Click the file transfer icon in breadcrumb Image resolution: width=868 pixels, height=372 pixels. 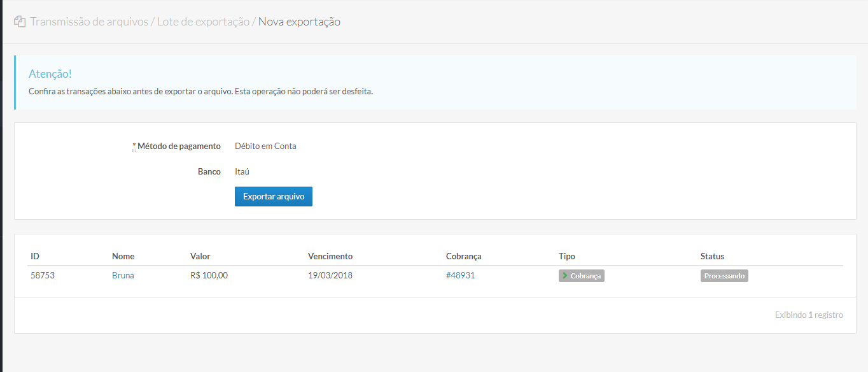[20, 22]
